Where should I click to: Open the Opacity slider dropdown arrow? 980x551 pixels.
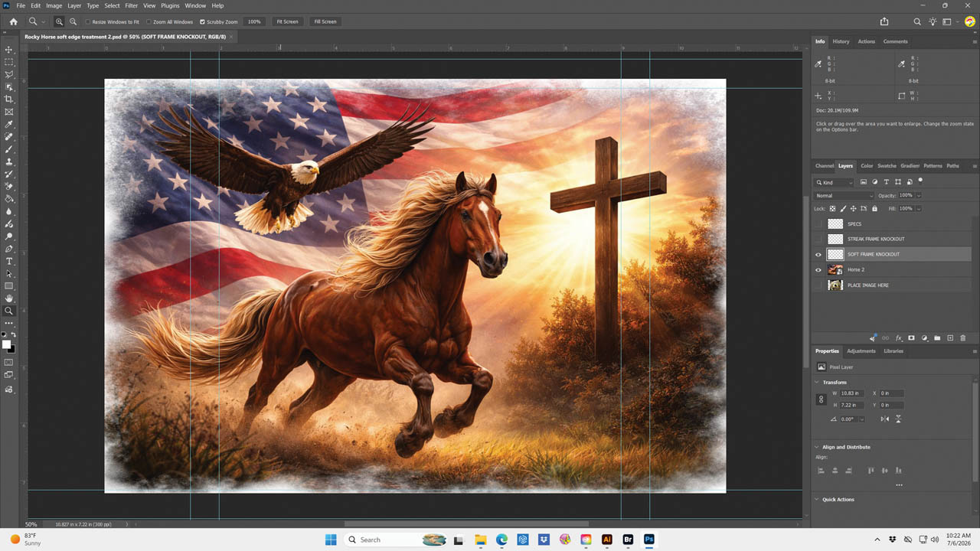tap(919, 196)
